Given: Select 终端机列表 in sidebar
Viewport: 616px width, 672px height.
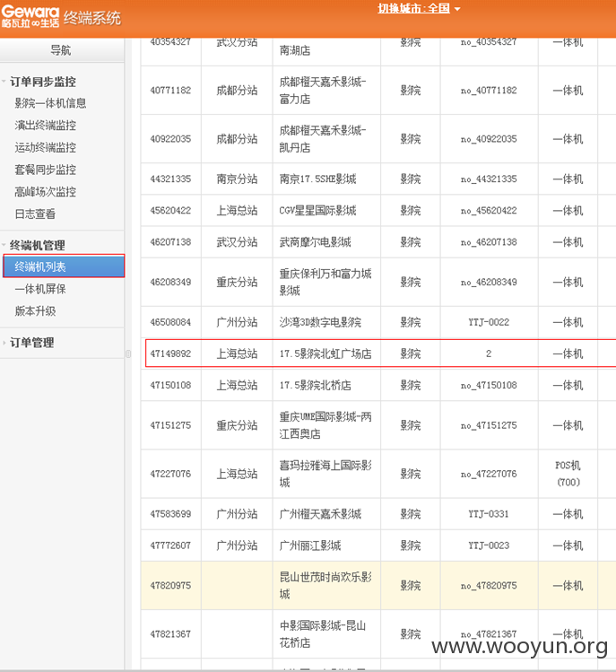Looking at the screenshot, I should (64, 266).
